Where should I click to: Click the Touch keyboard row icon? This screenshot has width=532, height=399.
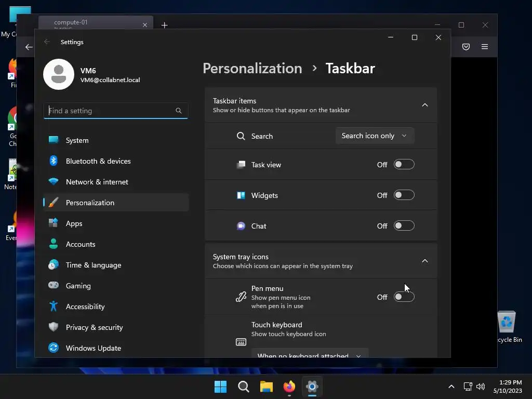point(241,342)
